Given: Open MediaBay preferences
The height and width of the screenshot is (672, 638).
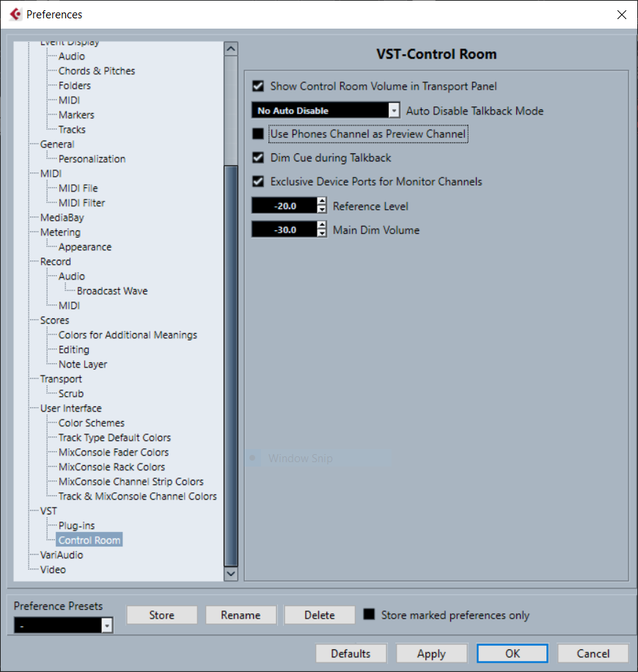Looking at the screenshot, I should 62,217.
